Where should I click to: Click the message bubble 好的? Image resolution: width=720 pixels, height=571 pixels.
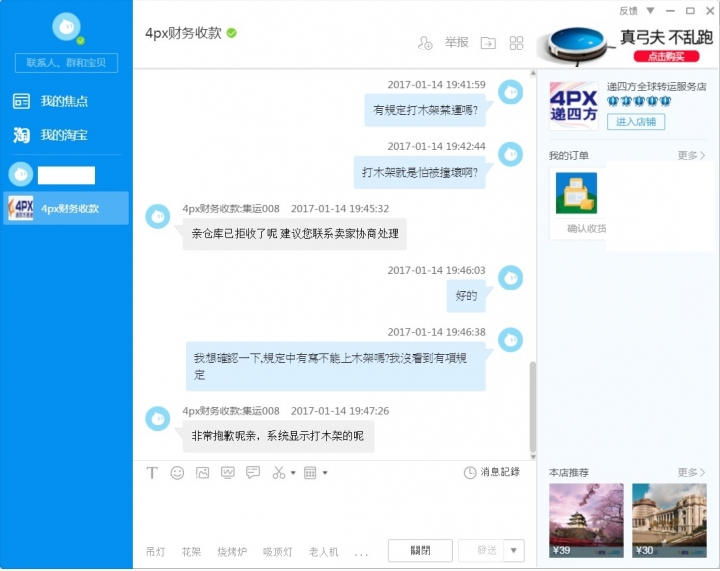(x=466, y=296)
